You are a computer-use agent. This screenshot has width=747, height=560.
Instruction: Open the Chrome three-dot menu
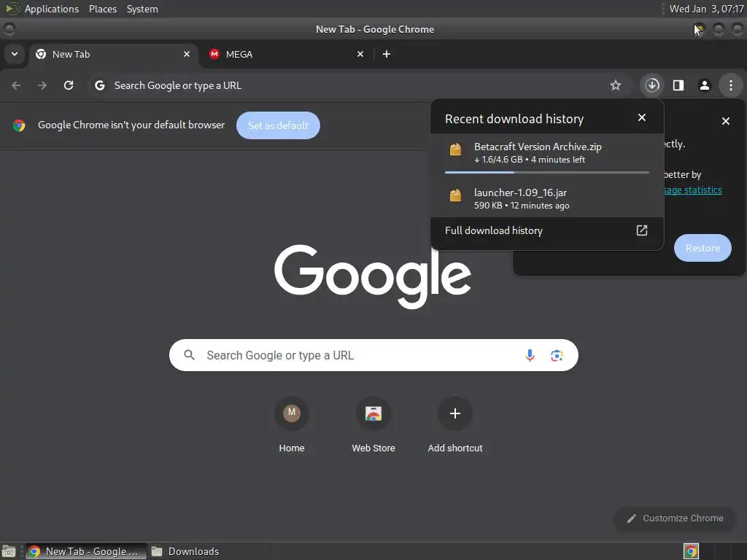tap(730, 85)
